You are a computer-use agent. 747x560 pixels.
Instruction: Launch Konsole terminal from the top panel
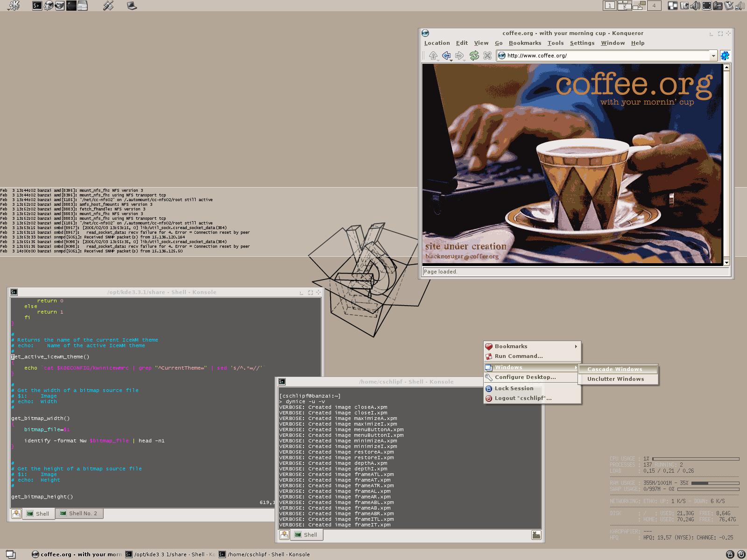point(37,6)
